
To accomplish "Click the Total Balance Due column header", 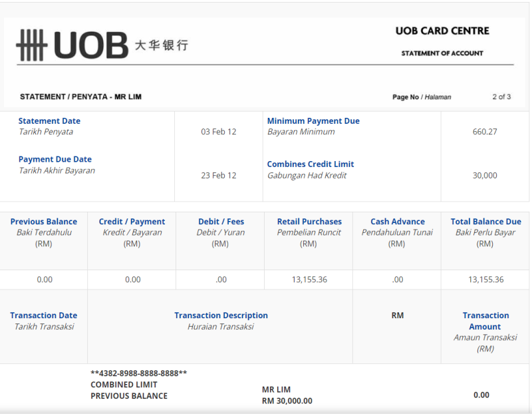I will pyautogui.click(x=485, y=222).
